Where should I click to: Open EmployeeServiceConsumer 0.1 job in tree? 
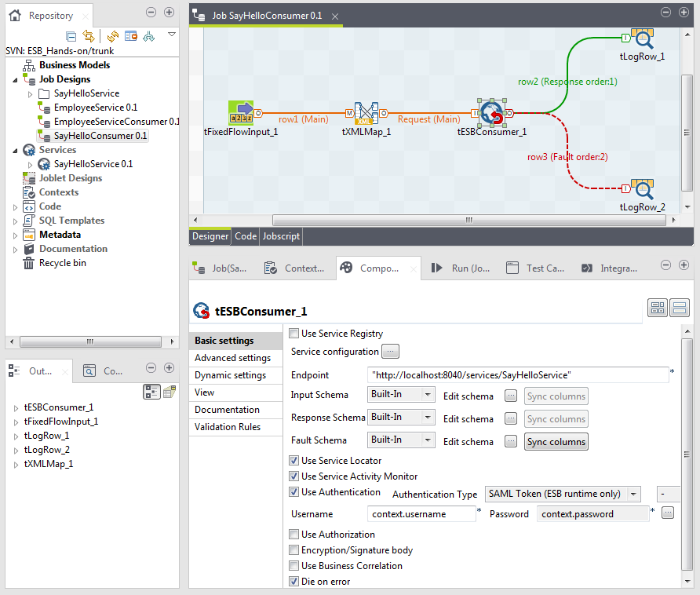116,122
